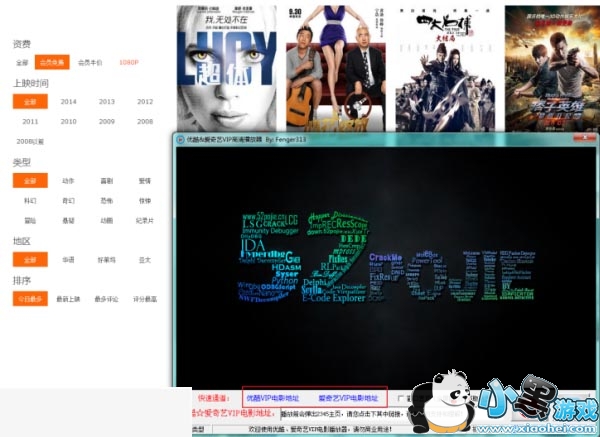Open the 痞子英雄 movie poster

(x=552, y=68)
